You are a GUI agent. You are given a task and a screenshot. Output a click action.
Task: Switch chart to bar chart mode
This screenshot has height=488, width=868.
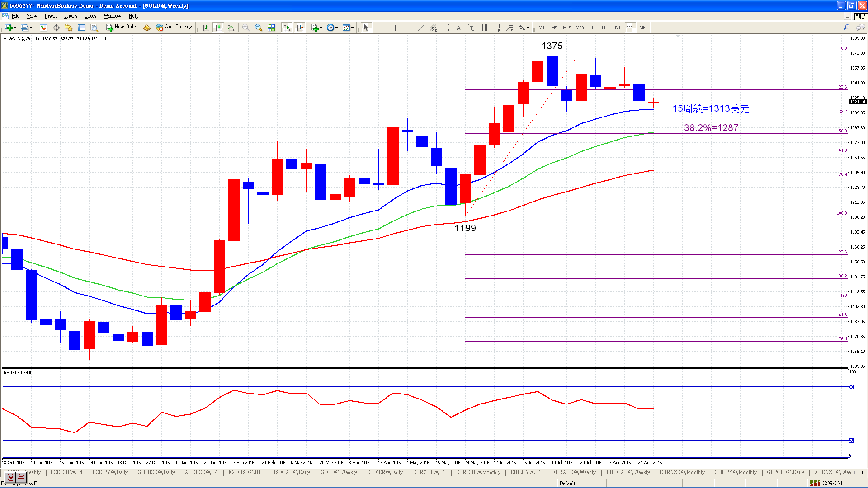click(x=206, y=28)
